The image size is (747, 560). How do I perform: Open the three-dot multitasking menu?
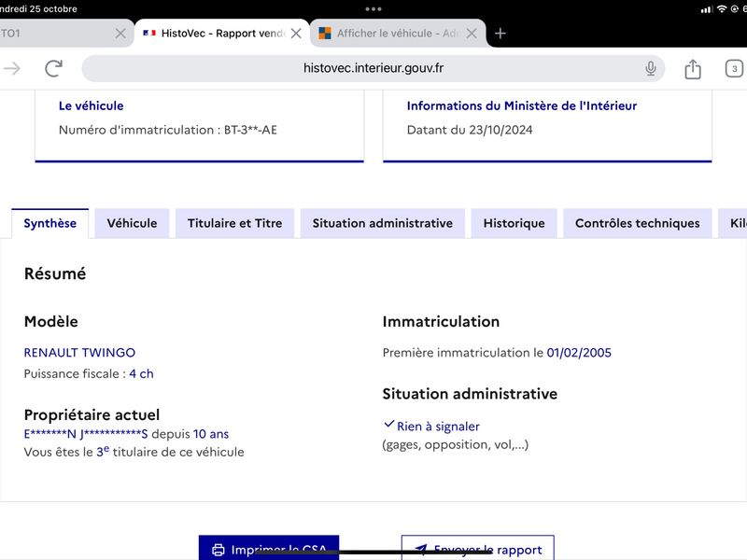click(373, 8)
